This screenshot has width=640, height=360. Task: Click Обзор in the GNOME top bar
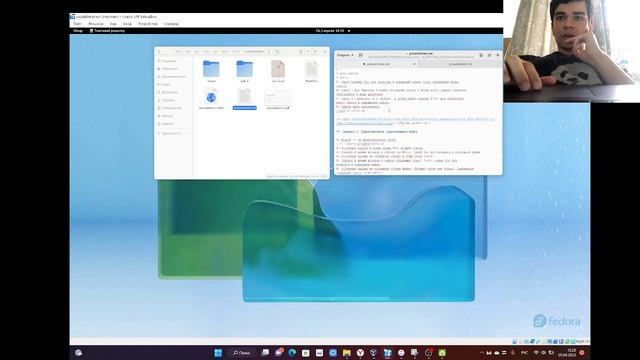click(x=78, y=31)
